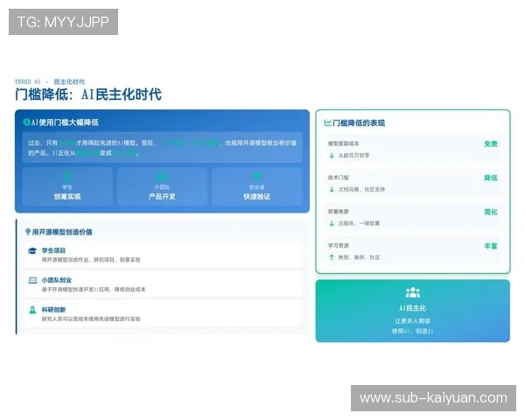The height and width of the screenshot is (420, 525).
Task: Click the 用开源模型创造价值 section heading
Action: (62, 232)
